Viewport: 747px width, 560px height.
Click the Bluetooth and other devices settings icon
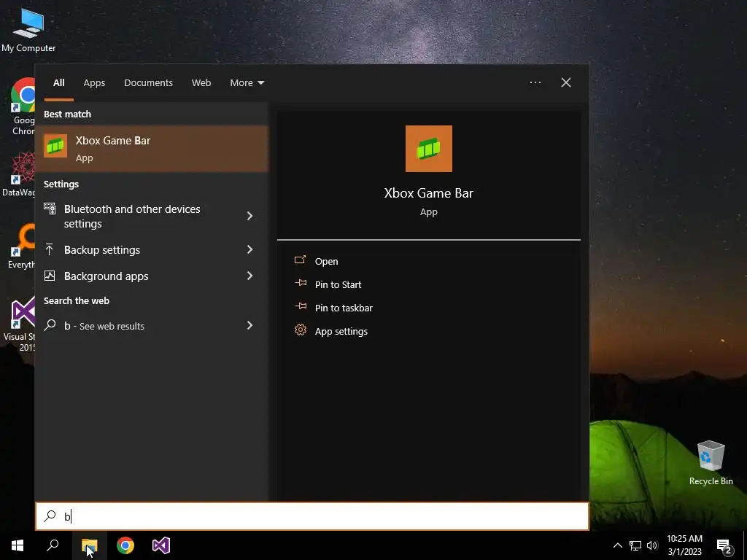click(x=50, y=209)
